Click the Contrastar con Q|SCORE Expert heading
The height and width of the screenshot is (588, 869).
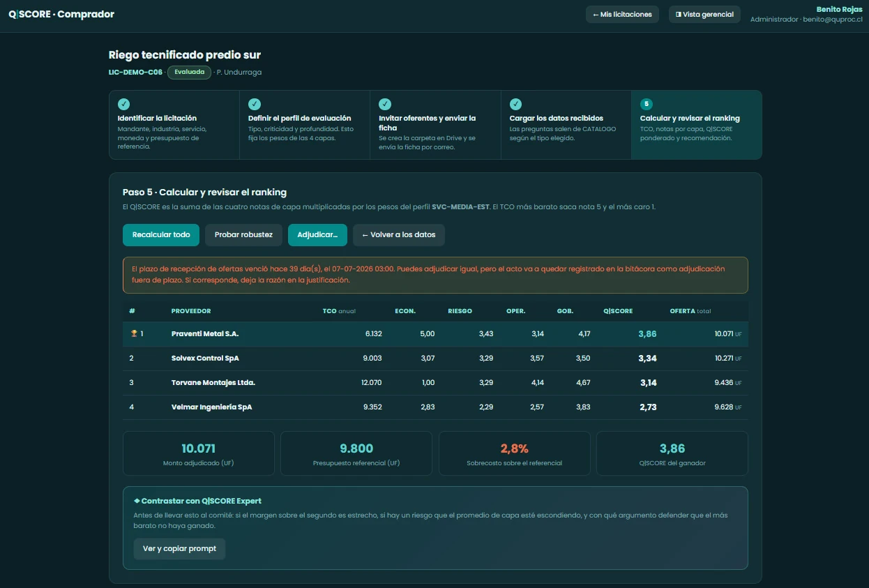(197, 501)
